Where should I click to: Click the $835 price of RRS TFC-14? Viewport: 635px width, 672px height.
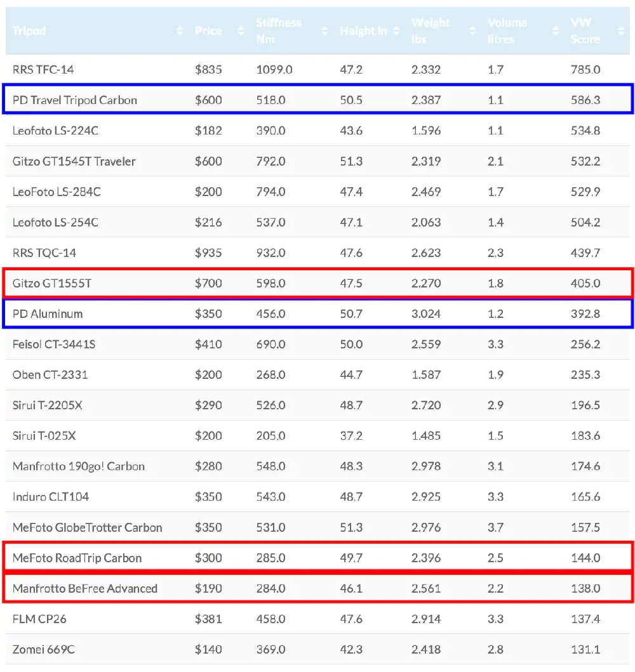coord(208,69)
